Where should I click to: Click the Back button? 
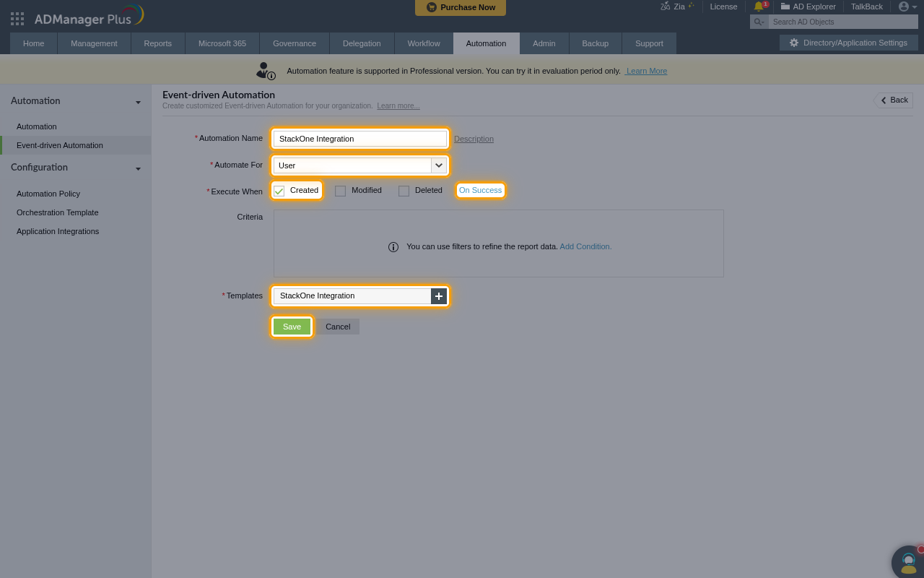tap(894, 100)
